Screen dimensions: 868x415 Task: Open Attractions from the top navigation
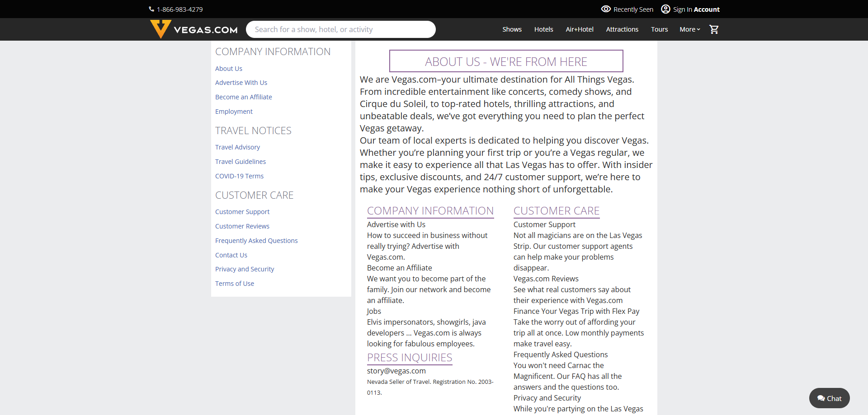coord(622,29)
